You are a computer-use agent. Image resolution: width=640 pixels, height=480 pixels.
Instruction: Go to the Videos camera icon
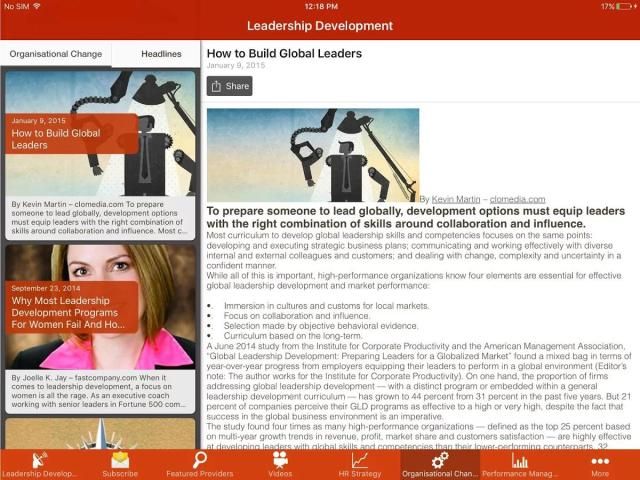click(280, 461)
